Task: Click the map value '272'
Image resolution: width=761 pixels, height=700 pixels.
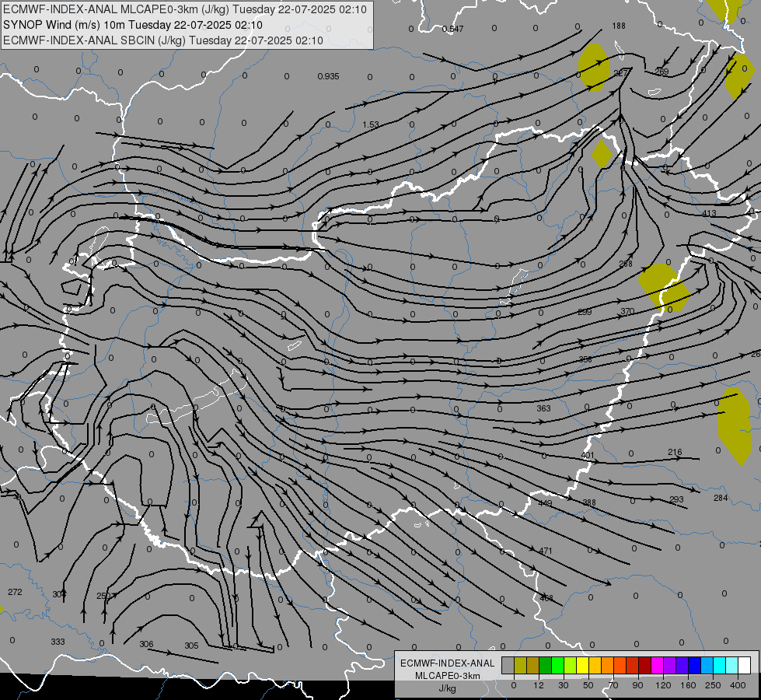Action: (15, 592)
